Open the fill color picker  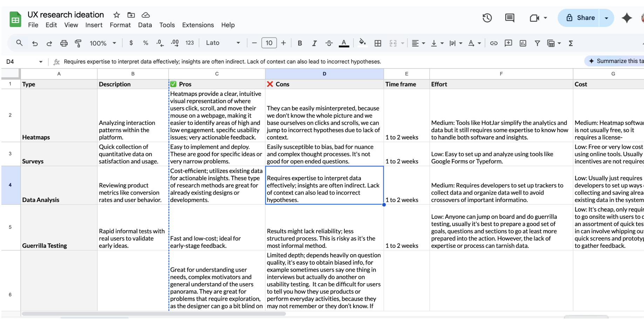pos(363,43)
